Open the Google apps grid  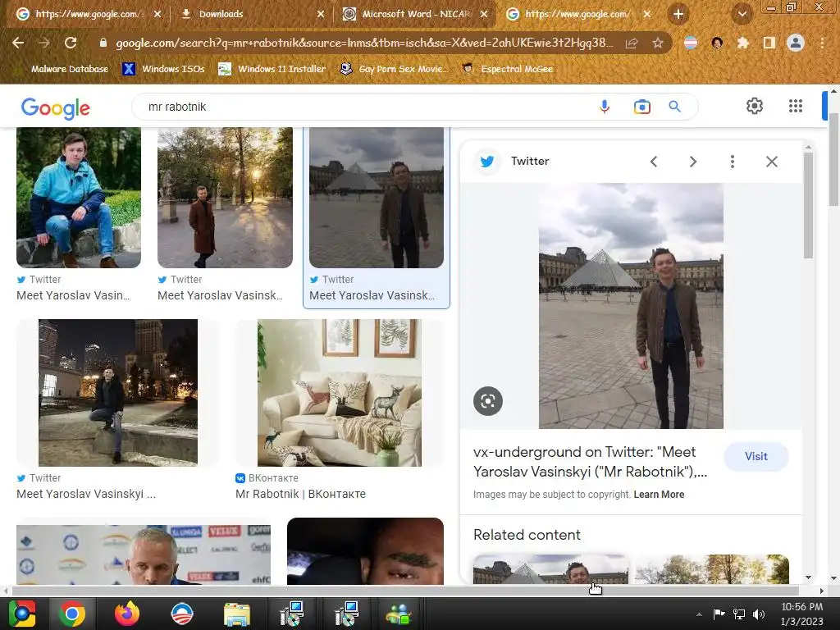[x=796, y=106]
